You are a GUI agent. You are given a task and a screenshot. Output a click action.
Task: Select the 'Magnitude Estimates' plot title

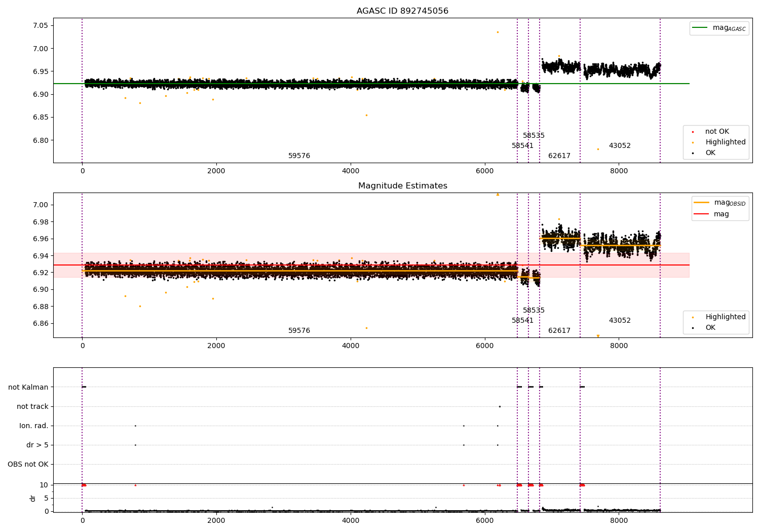pos(402,186)
